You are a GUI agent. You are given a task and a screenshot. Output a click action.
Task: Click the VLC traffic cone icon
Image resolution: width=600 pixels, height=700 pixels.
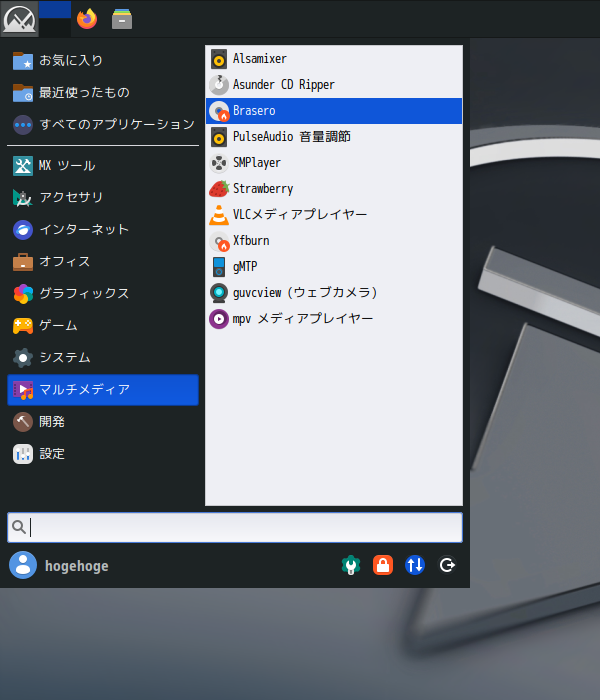click(x=219, y=215)
